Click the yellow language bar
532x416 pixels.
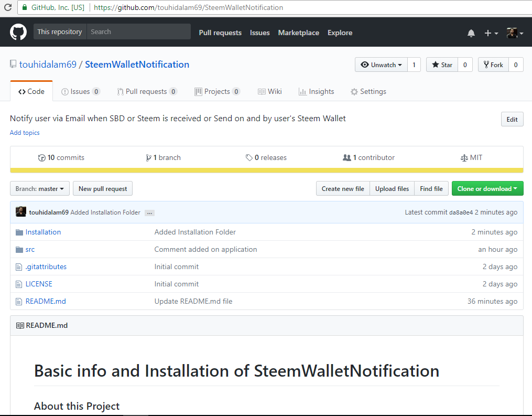[x=267, y=170]
